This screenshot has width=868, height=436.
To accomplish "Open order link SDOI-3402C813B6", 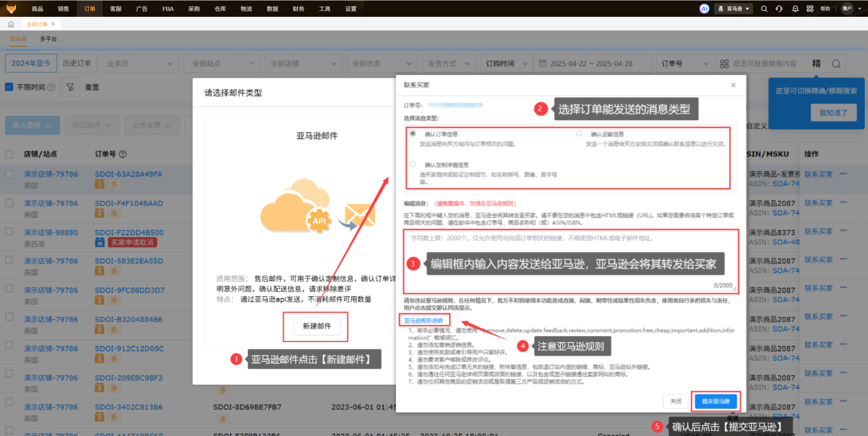I will (129, 407).
